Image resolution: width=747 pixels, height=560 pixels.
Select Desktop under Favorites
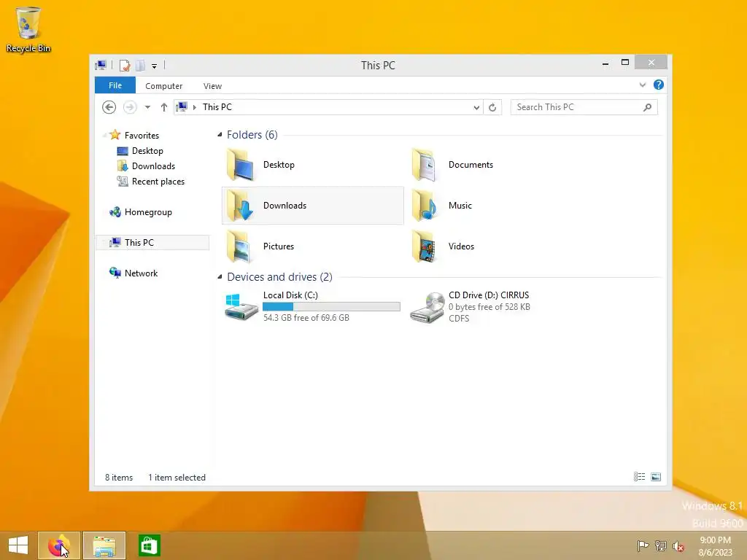click(147, 151)
